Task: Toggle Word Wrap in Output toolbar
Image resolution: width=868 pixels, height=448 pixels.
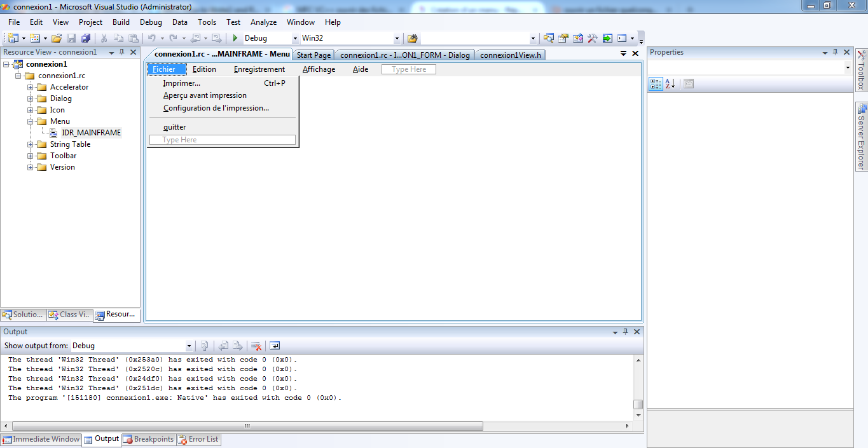Action: tap(275, 346)
